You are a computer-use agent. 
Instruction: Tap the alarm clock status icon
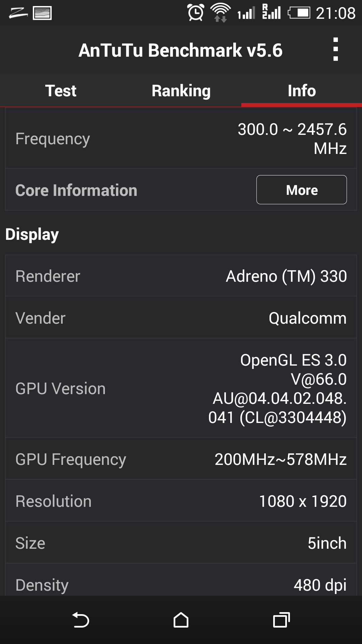(x=196, y=13)
